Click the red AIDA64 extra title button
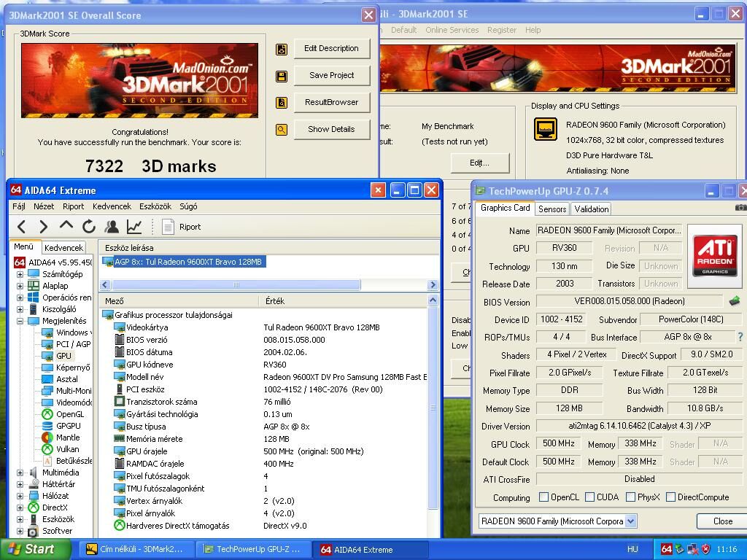 378,190
